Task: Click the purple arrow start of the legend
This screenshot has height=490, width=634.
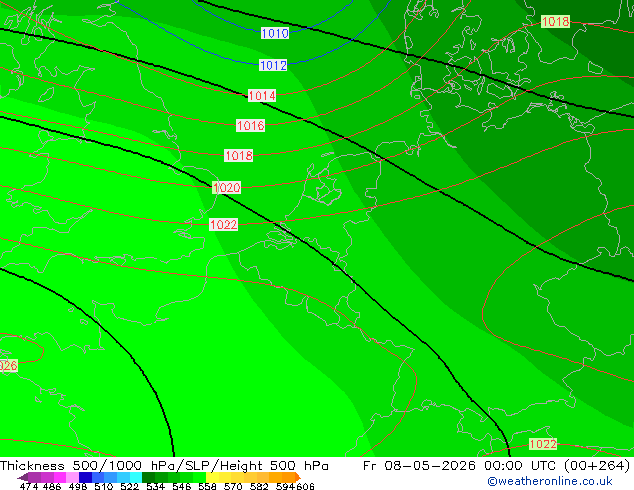Action: click(23, 477)
